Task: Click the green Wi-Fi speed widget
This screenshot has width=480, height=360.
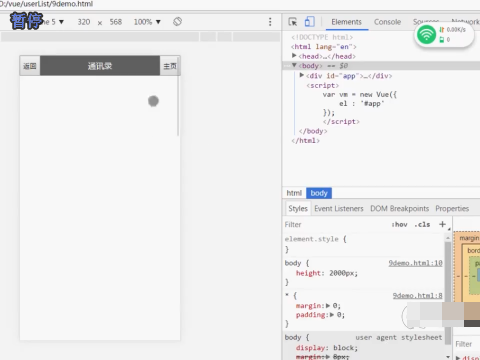Action: coord(444,35)
